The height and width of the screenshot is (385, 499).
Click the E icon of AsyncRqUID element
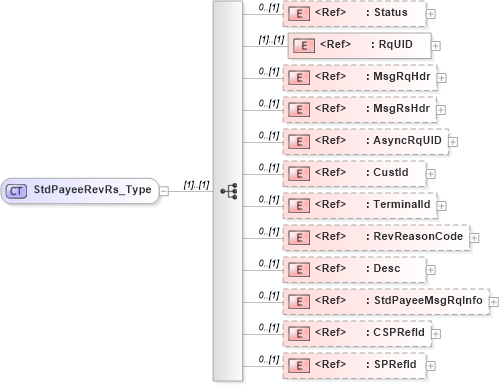299,142
